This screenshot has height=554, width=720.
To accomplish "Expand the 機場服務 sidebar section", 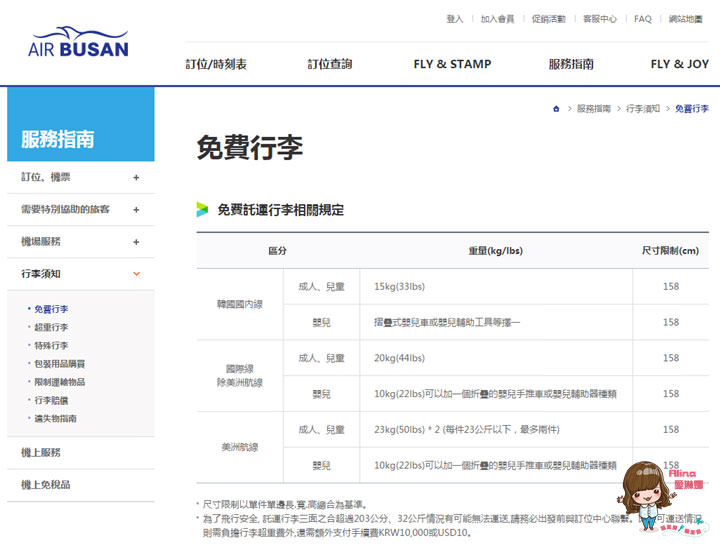I will (136, 242).
